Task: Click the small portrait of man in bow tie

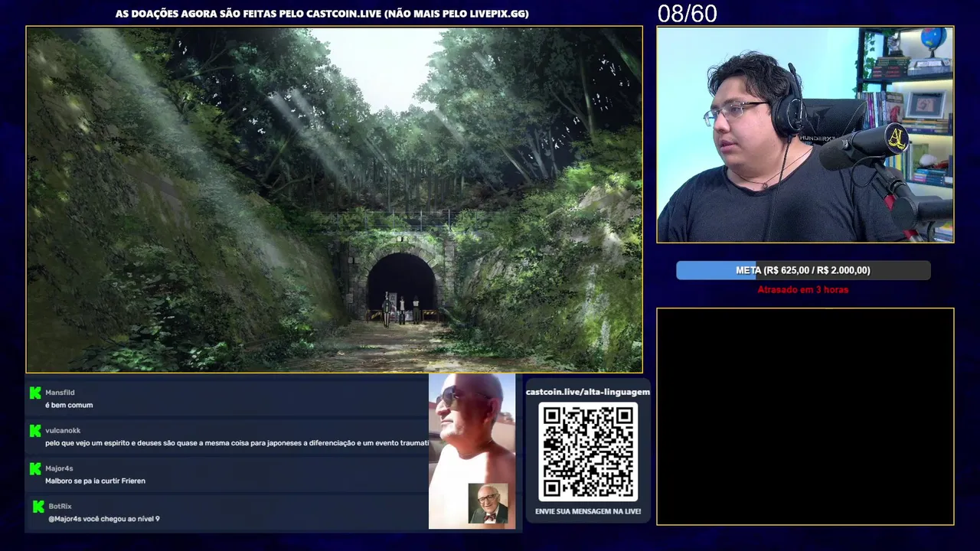Action: tap(488, 504)
